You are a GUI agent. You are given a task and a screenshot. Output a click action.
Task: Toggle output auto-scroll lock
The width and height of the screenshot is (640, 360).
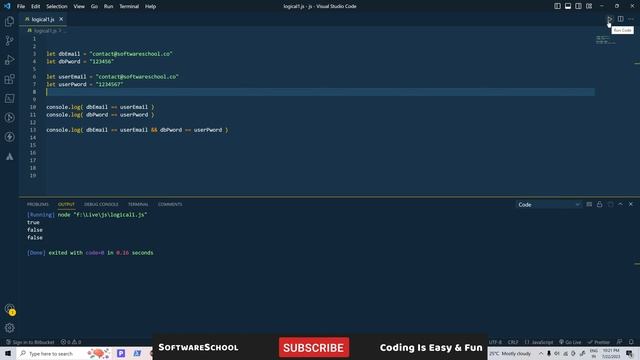600,204
